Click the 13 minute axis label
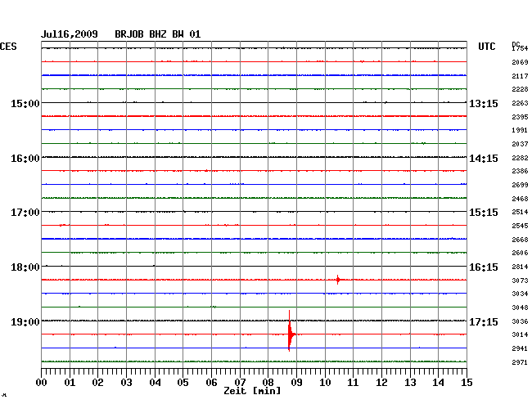The width and height of the screenshot is (532, 404). [410, 382]
